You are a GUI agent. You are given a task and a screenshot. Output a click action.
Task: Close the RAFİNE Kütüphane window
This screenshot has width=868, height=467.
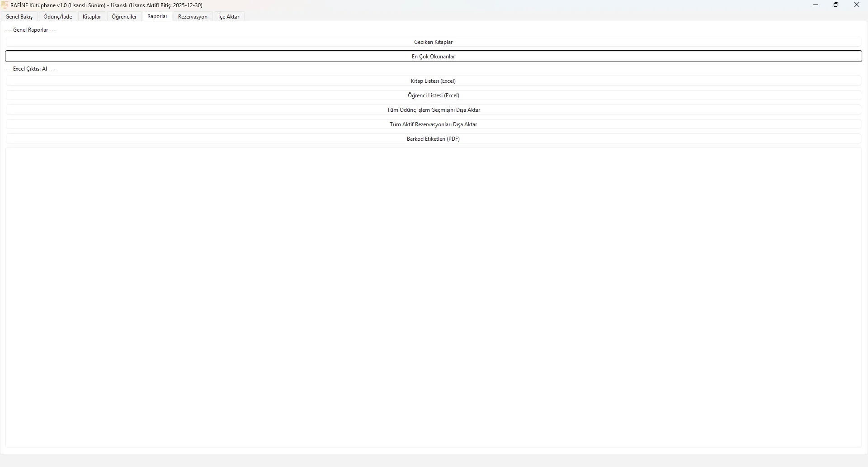[857, 5]
